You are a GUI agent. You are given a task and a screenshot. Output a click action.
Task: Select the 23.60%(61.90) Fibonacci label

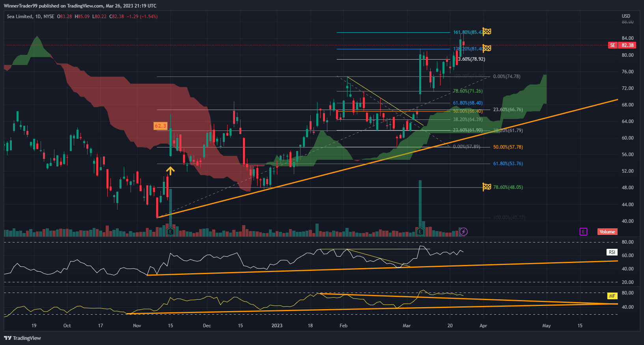pos(468,130)
